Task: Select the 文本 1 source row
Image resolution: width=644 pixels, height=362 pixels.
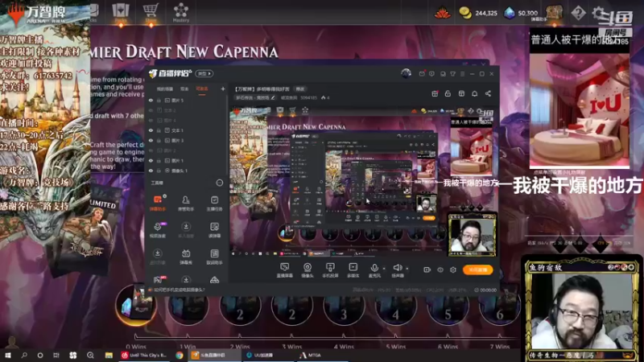Action: tap(187, 130)
